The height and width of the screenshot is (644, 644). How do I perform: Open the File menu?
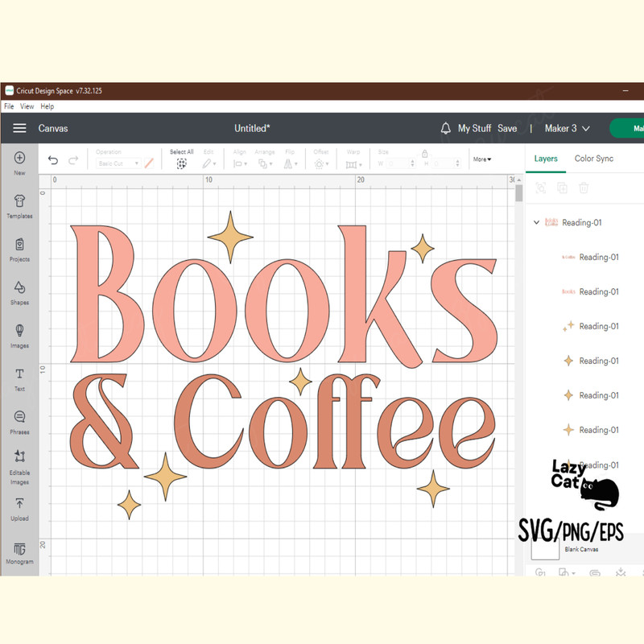point(8,105)
